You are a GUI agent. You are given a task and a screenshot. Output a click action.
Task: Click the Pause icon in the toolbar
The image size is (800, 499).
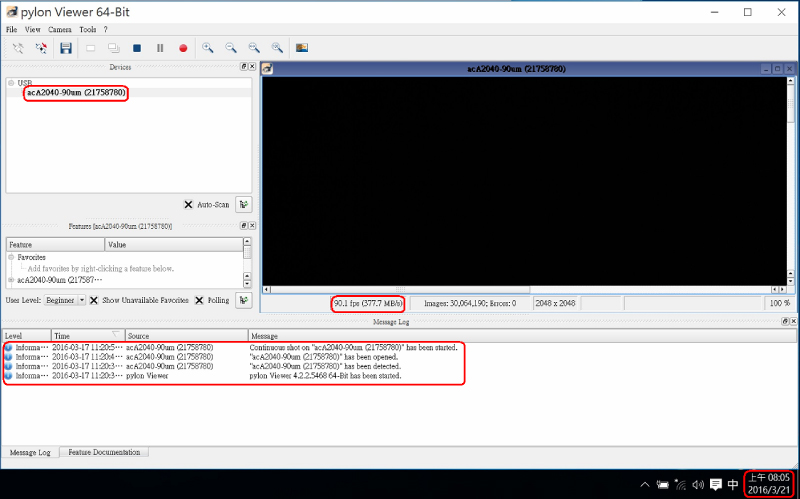click(160, 48)
